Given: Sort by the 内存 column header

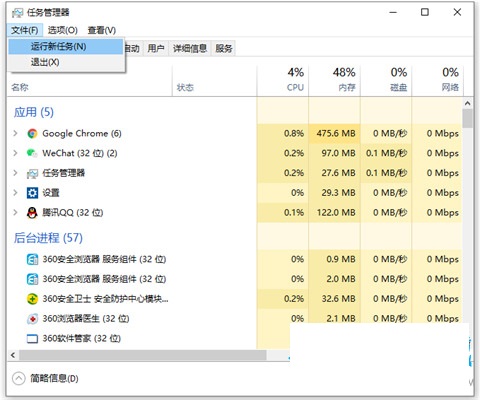Looking at the screenshot, I should click(x=334, y=81).
